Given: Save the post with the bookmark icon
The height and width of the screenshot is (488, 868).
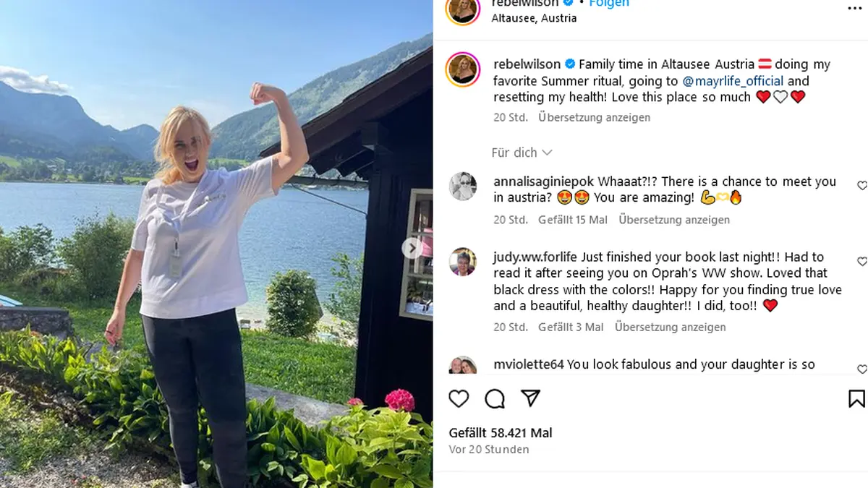Looking at the screenshot, I should 856,398.
